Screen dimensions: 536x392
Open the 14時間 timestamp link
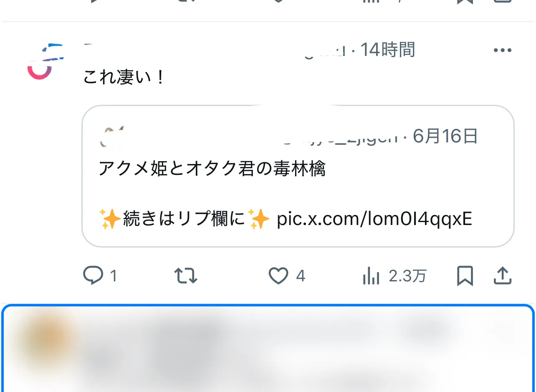(387, 50)
